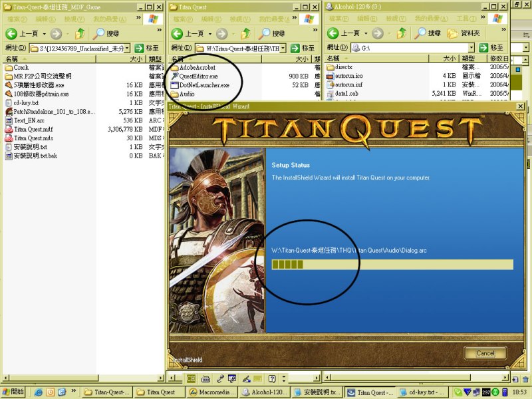The height and width of the screenshot is (399, 532).
Task: Select the autorun.inf file
Action: (x=344, y=85)
